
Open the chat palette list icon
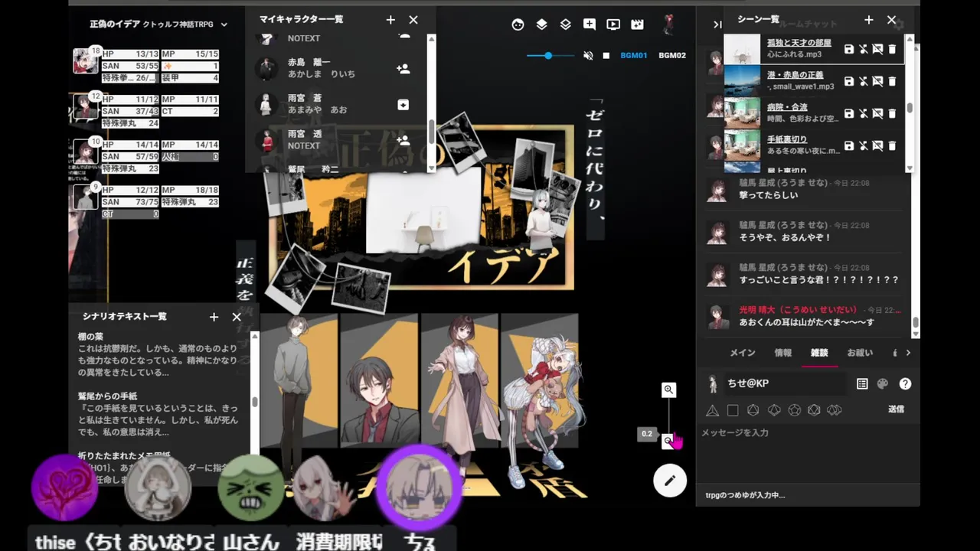pyautogui.click(x=862, y=384)
